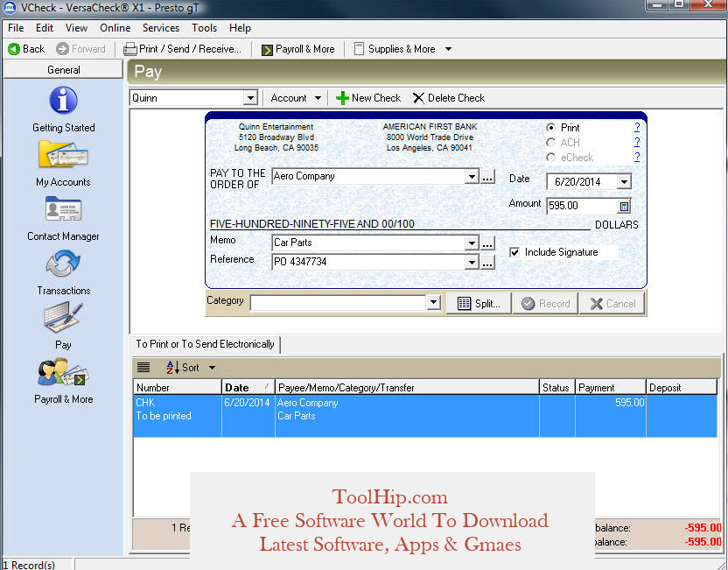Viewport: 728px width, 570px height.
Task: Click the VersaCheck app icon in title bar
Action: point(10,8)
